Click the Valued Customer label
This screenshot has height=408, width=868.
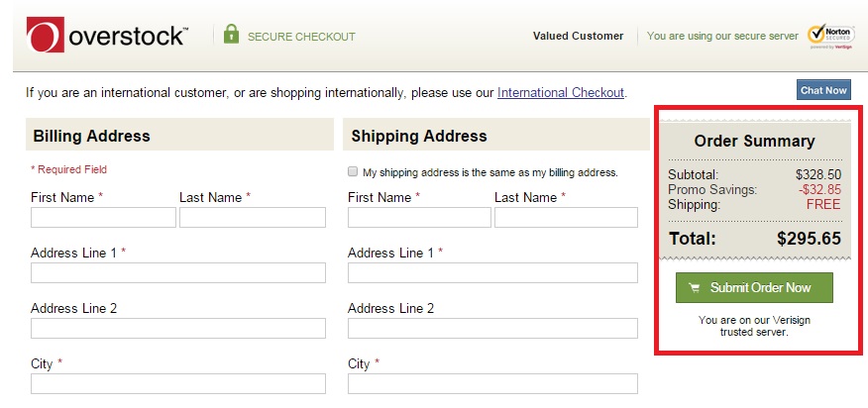tap(578, 36)
